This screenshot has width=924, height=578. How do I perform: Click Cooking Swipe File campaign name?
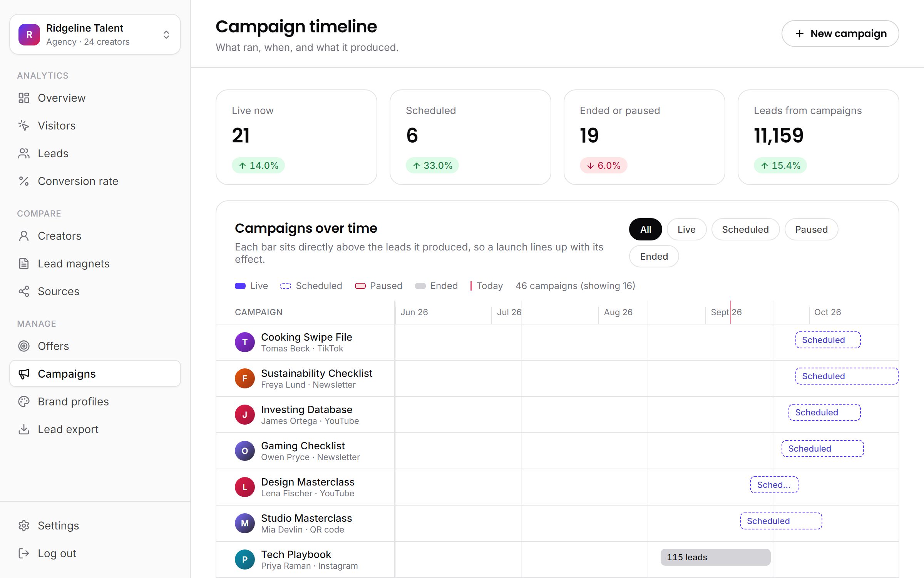click(306, 337)
